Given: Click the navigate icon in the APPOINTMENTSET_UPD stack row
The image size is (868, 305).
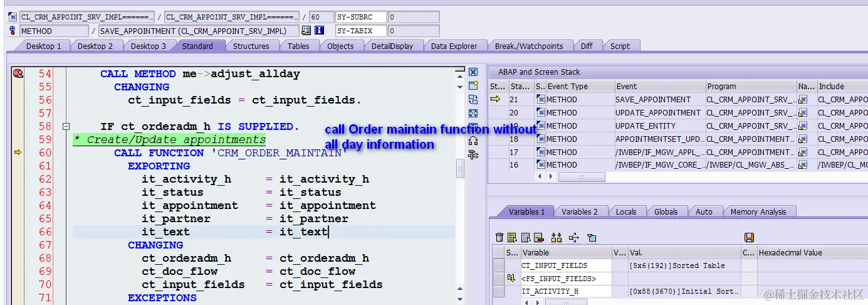Looking at the screenshot, I should click(803, 139).
